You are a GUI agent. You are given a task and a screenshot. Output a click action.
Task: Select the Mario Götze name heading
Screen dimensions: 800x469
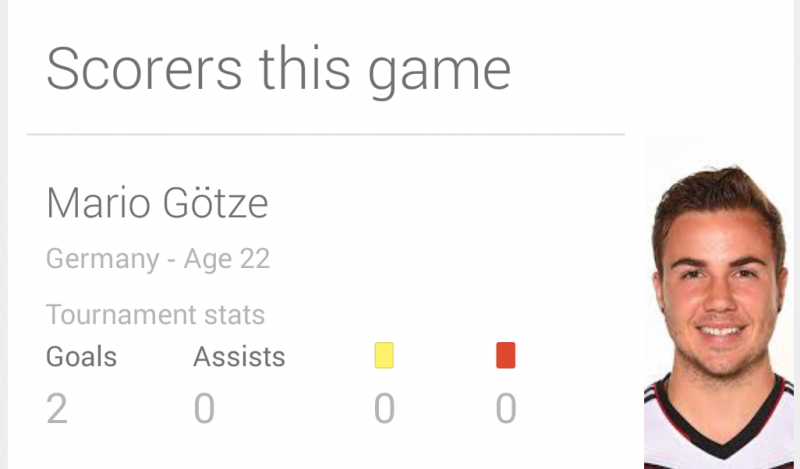click(x=157, y=203)
